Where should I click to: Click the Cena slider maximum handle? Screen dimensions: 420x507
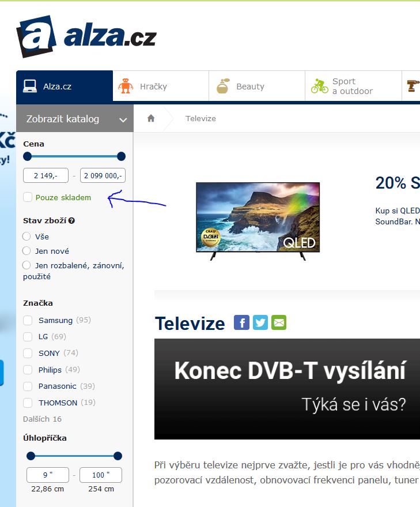point(121,156)
